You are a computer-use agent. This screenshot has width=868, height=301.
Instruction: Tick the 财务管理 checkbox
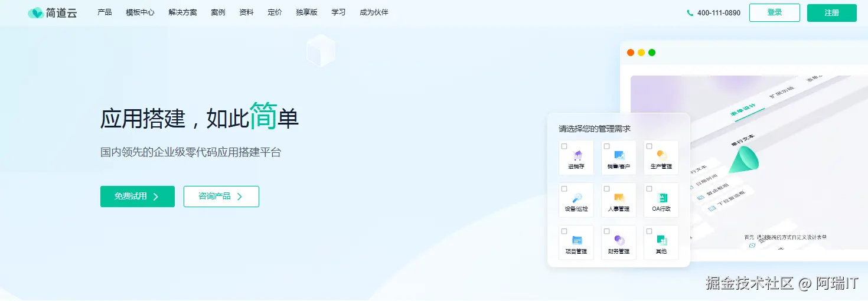coord(607,231)
